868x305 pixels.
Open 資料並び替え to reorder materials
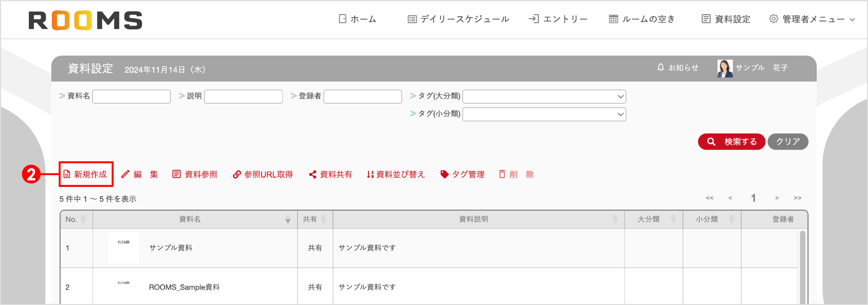coord(369,174)
